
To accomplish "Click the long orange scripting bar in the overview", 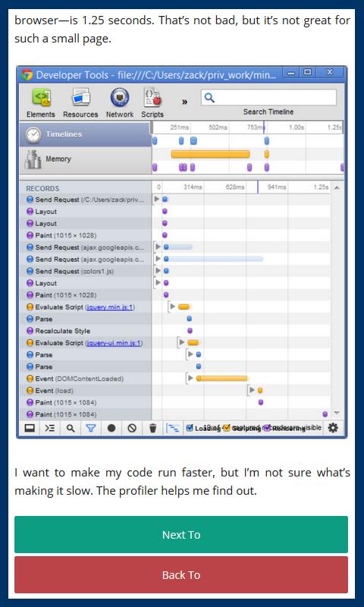I will pyautogui.click(x=210, y=155).
